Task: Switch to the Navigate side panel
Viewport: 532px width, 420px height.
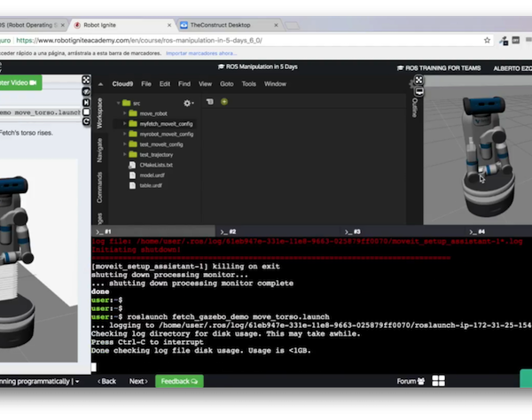Action: (99, 150)
